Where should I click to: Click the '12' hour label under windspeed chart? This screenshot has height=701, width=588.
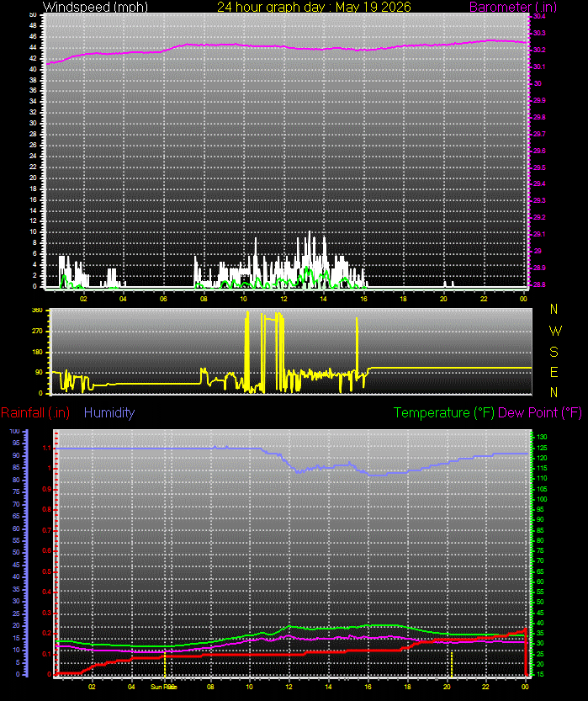pyautogui.click(x=283, y=299)
